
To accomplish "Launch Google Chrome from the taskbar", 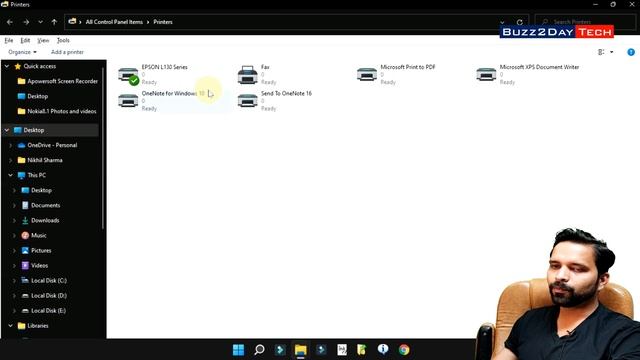I will (x=404, y=350).
